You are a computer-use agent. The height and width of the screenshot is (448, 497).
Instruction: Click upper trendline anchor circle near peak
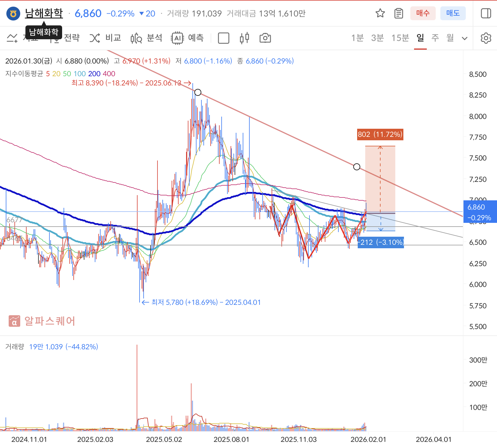point(198,92)
